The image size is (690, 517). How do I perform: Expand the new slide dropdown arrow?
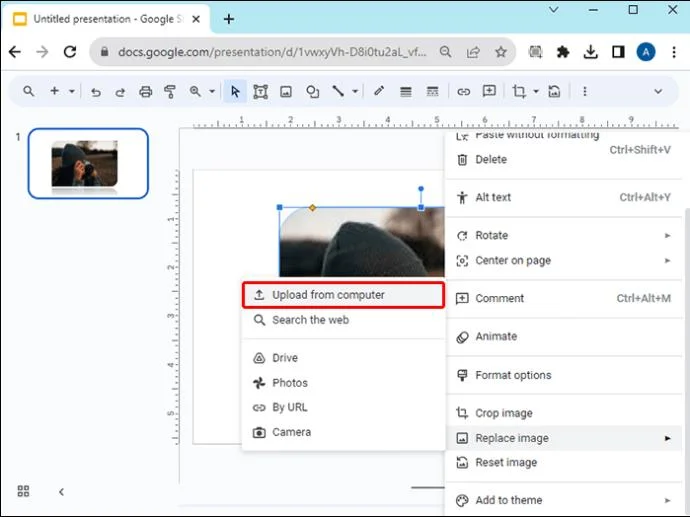pos(72,92)
